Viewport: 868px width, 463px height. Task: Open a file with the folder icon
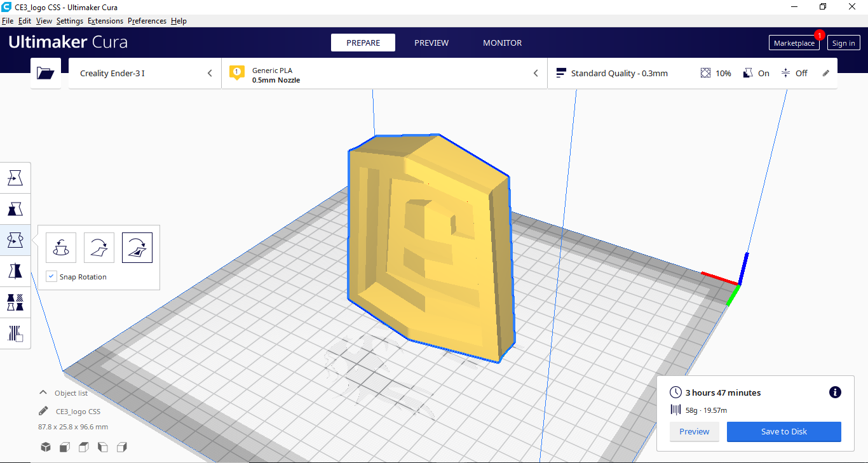(46, 73)
